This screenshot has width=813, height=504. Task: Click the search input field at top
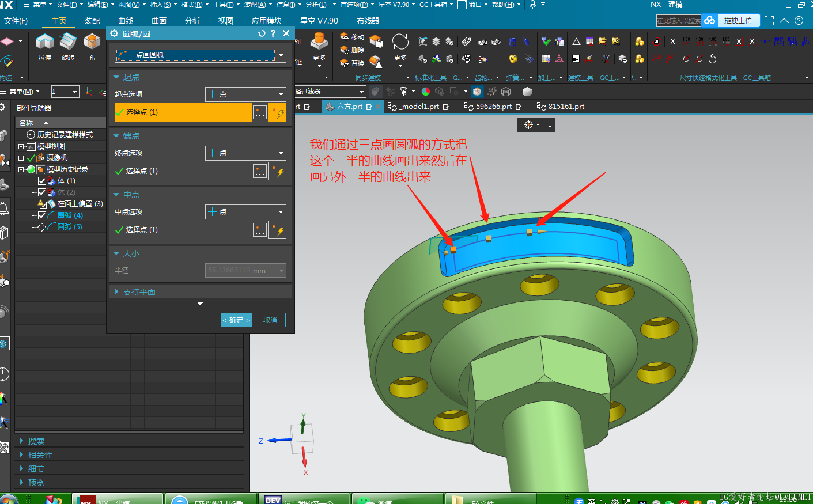coord(679,20)
